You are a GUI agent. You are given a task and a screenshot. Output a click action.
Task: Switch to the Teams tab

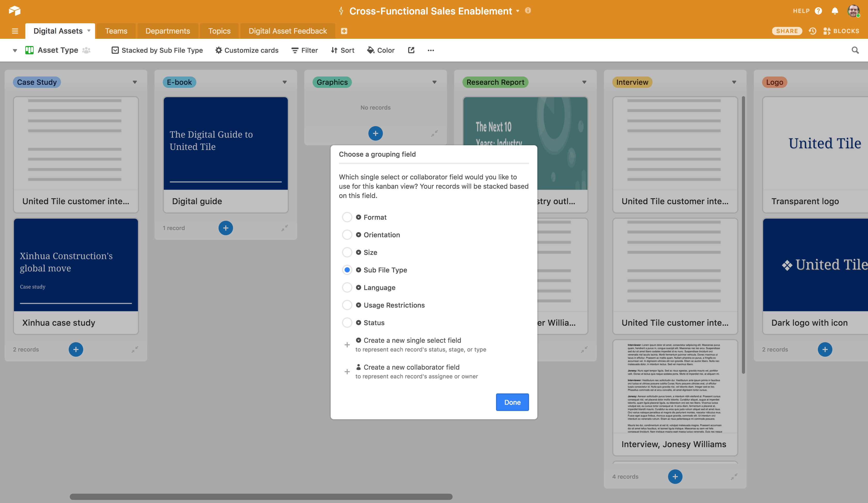tap(116, 31)
